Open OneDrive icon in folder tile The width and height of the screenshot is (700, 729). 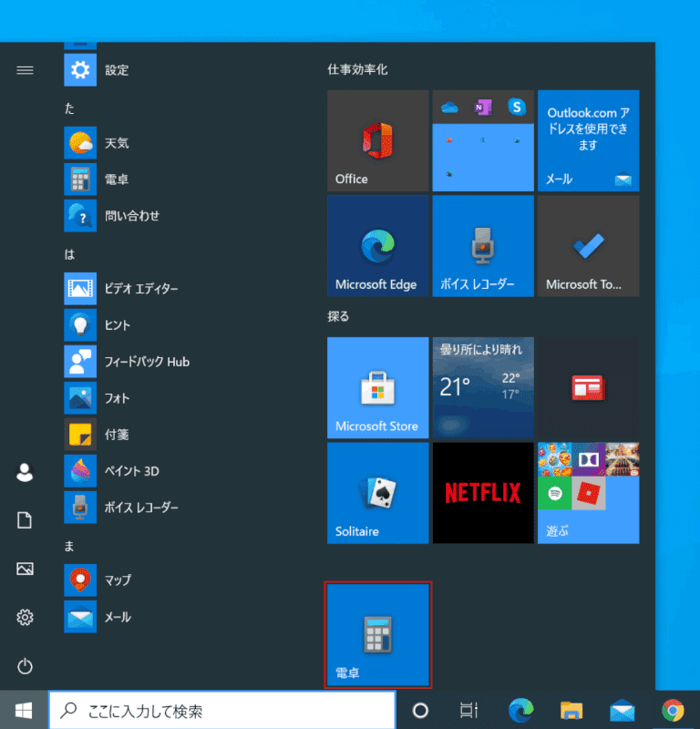(449, 108)
